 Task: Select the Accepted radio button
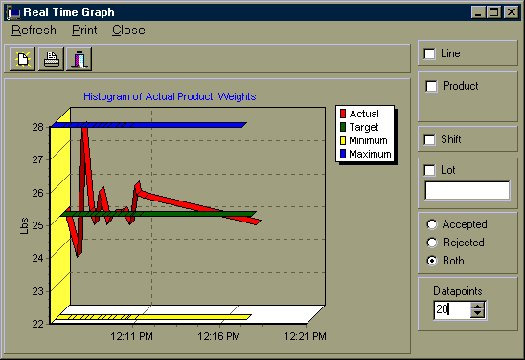(x=432, y=224)
